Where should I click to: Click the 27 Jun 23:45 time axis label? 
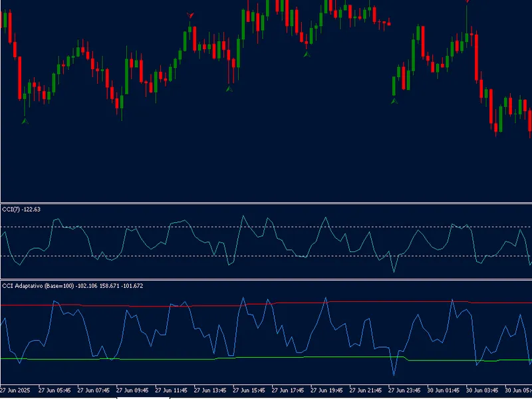click(404, 390)
